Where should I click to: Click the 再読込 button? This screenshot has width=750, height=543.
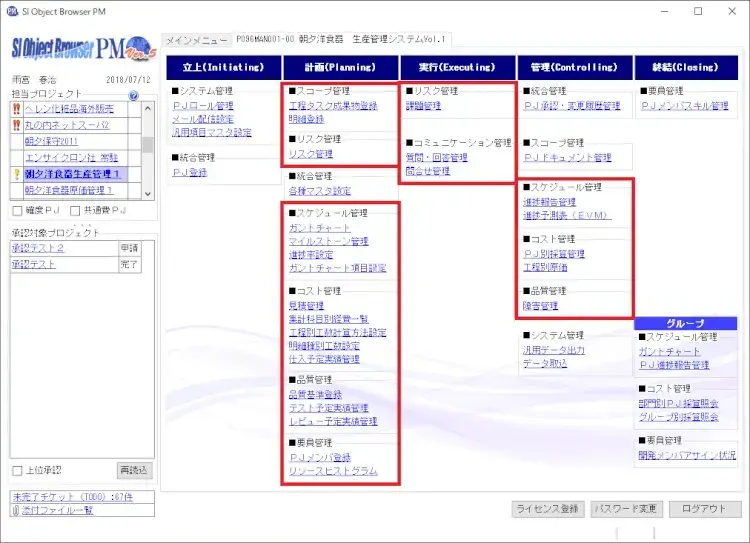(133, 470)
